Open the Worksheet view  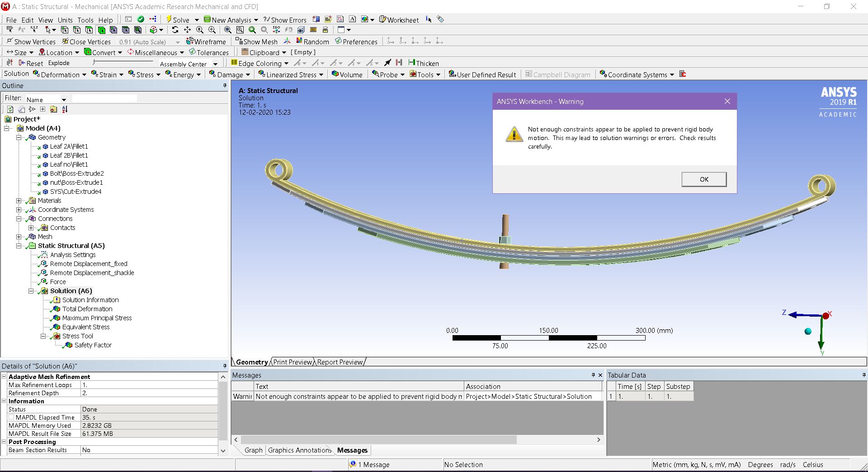399,20
